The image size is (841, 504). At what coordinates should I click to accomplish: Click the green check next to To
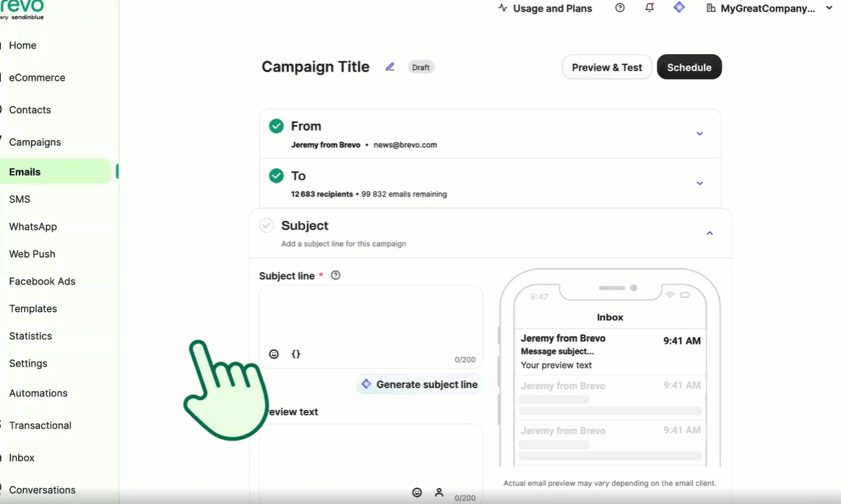(x=276, y=175)
